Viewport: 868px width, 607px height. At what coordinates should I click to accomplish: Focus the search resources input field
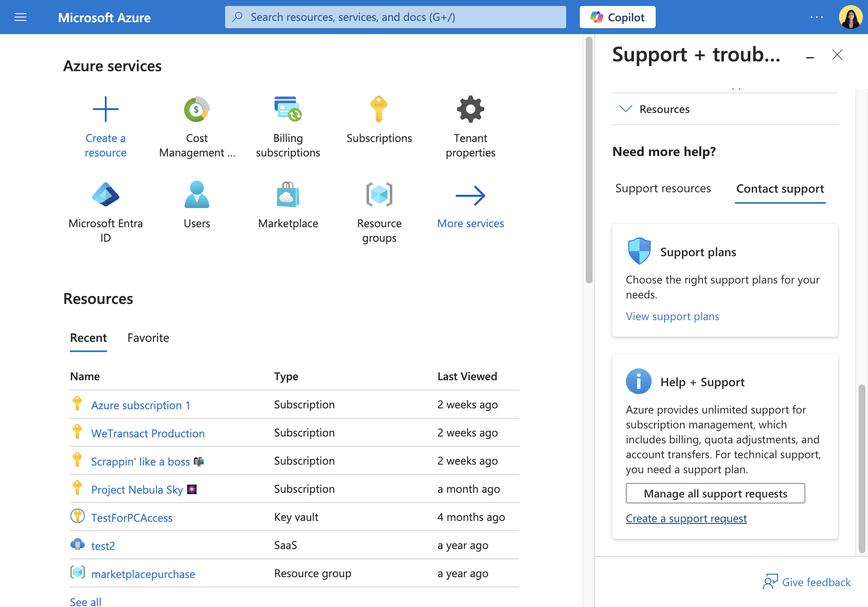click(396, 17)
